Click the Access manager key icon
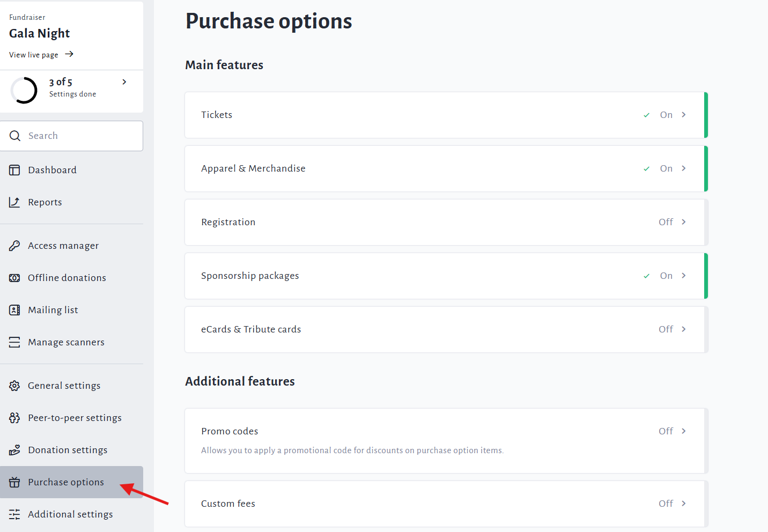768x532 pixels. (x=14, y=246)
